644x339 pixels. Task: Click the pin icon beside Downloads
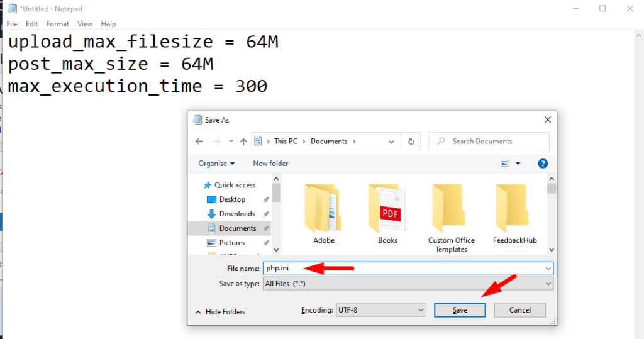pos(266,214)
